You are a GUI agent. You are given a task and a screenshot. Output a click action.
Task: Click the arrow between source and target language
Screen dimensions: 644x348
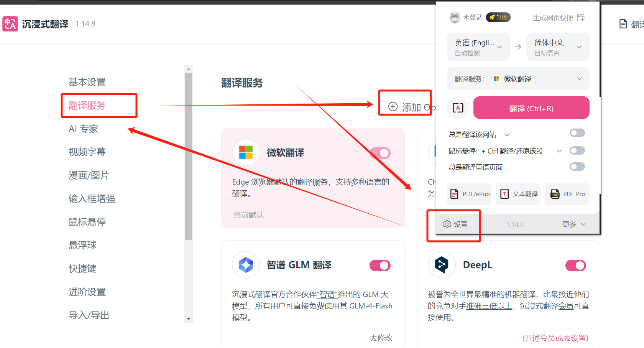pyautogui.click(x=518, y=47)
